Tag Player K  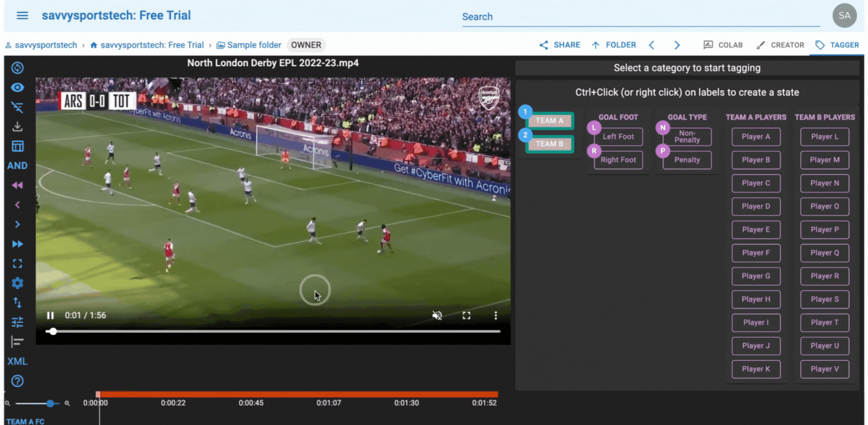coord(756,369)
